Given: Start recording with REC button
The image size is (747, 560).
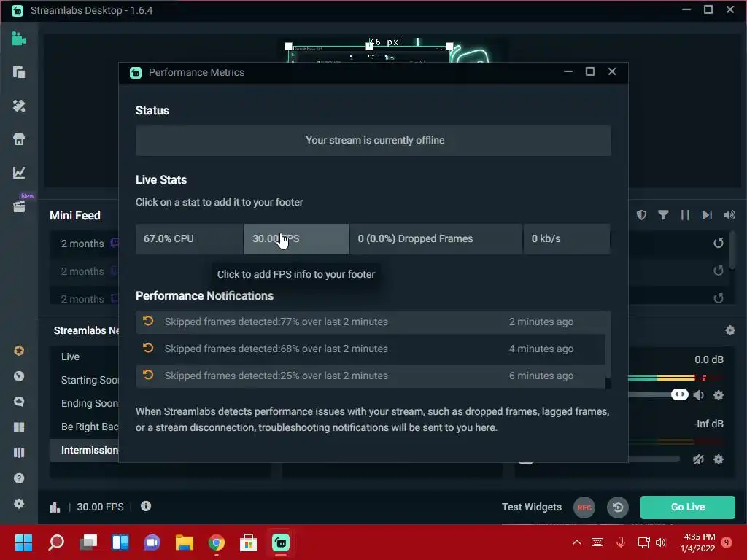Looking at the screenshot, I should click(584, 507).
